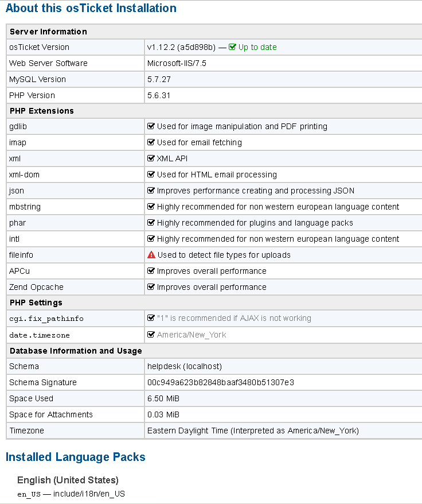Image resolution: width=422 pixels, height=504 pixels.
Task: Click the 'osTicket Version' label
Action: point(39,47)
